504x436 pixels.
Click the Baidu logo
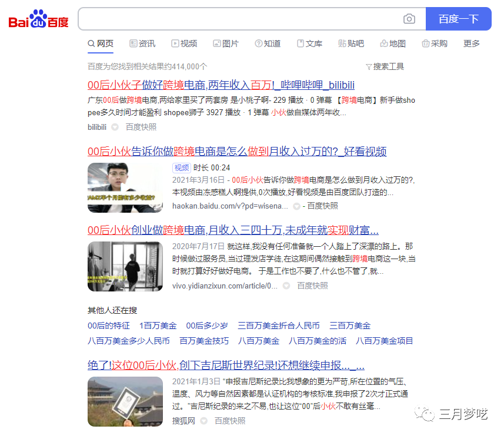point(38,19)
